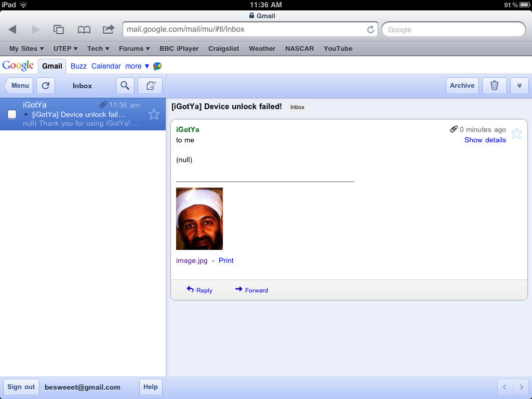Tap the Safari back arrow
This screenshot has width=532, height=399.
coord(13,30)
